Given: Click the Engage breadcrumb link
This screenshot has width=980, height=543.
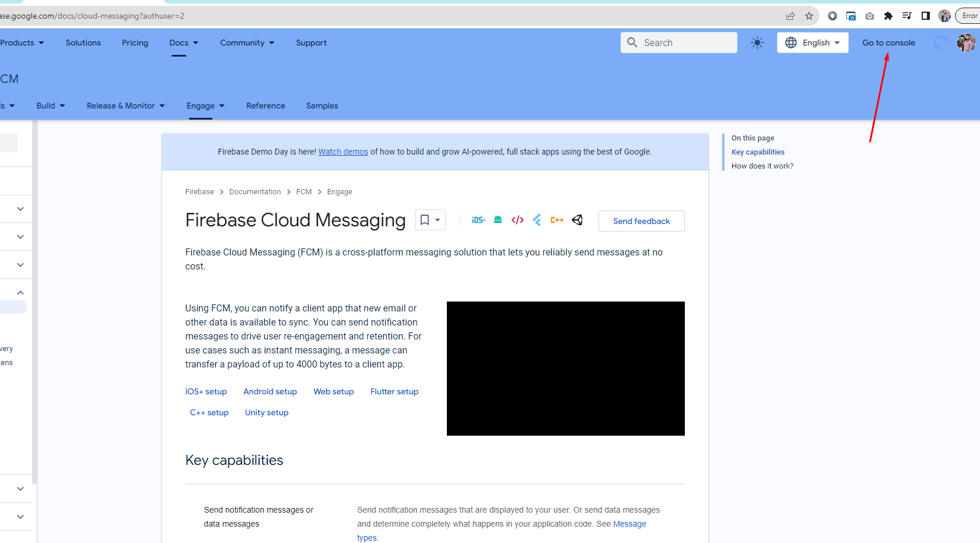Looking at the screenshot, I should [x=339, y=192].
